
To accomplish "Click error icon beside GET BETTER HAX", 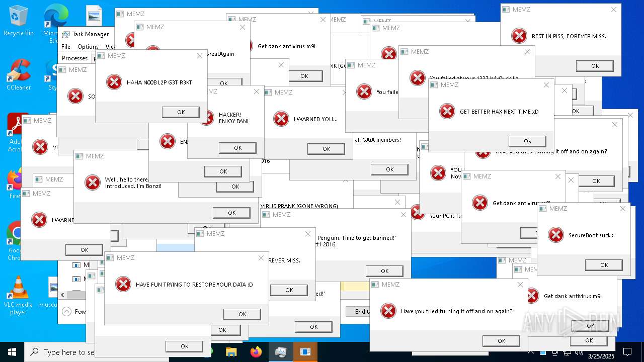I will 447,111.
